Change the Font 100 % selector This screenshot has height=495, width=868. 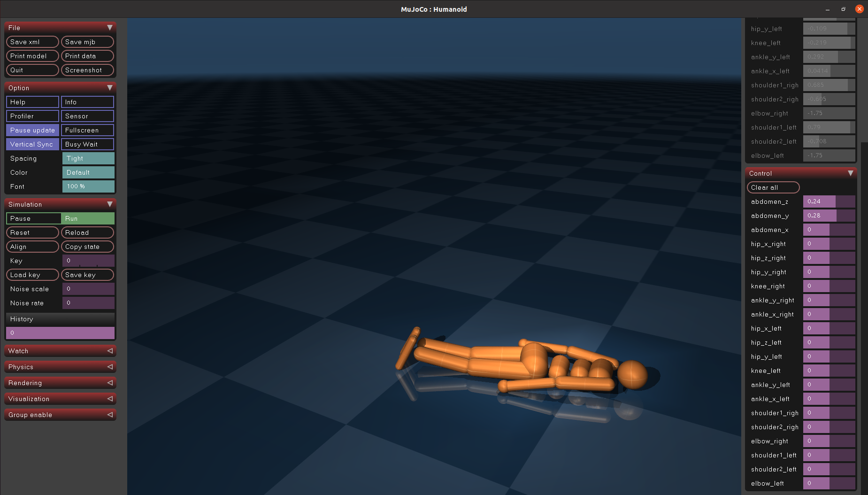coord(88,186)
